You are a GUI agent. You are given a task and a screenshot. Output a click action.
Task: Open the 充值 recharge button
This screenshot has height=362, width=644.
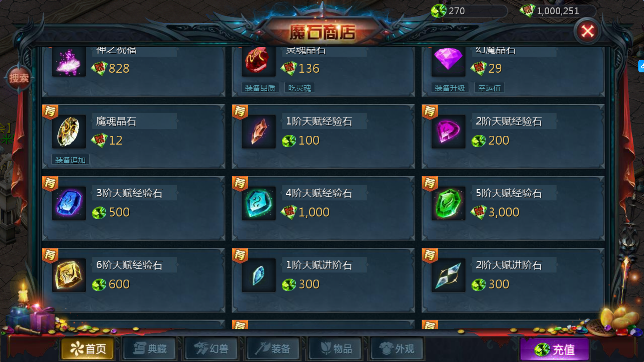[x=554, y=350]
